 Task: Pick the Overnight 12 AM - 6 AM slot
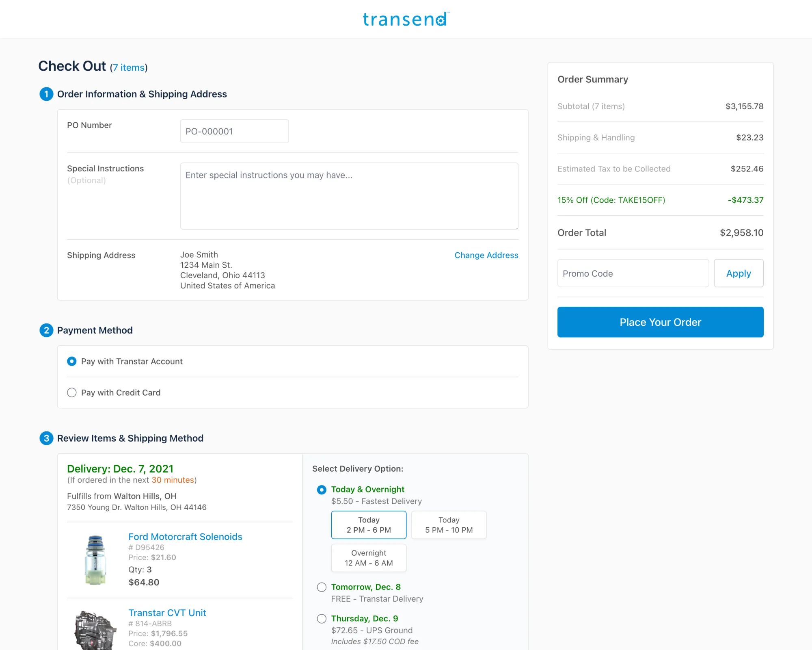pos(369,558)
